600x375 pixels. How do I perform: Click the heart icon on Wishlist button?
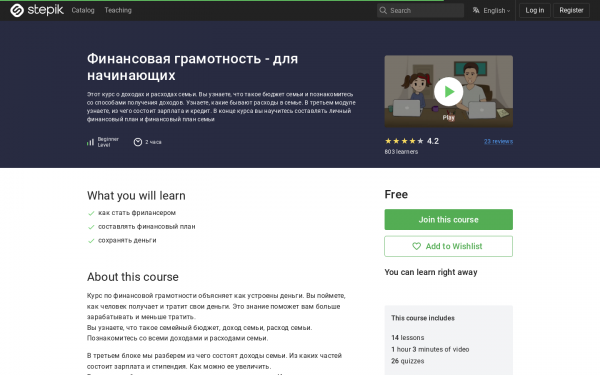coord(416,246)
